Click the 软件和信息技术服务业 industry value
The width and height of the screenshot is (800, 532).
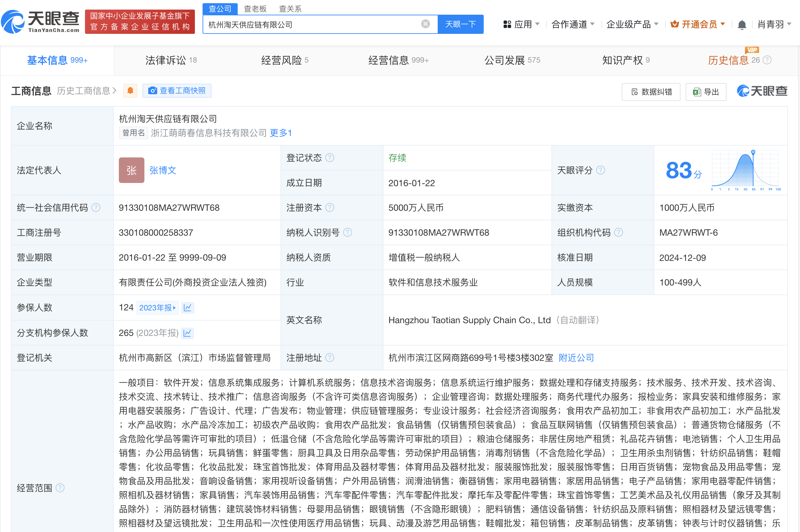click(x=433, y=282)
